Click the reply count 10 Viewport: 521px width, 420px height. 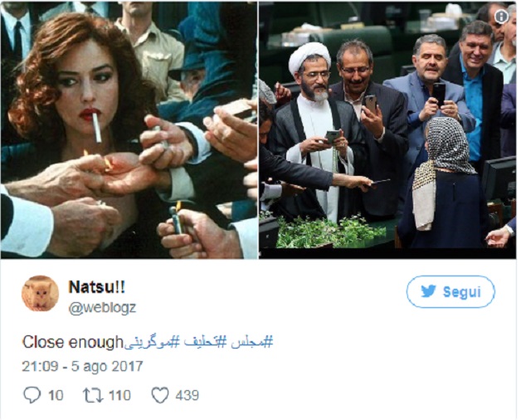click(56, 395)
